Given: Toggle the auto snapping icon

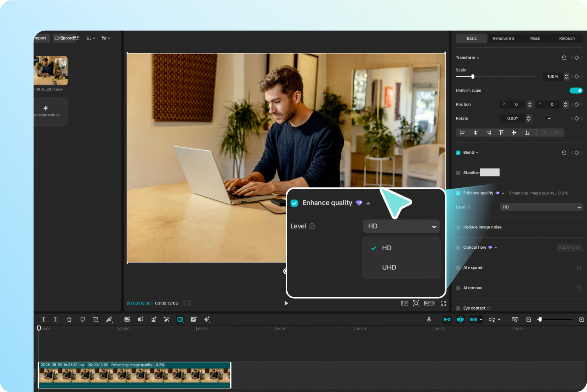Looking at the screenshot, I should coord(461,319).
